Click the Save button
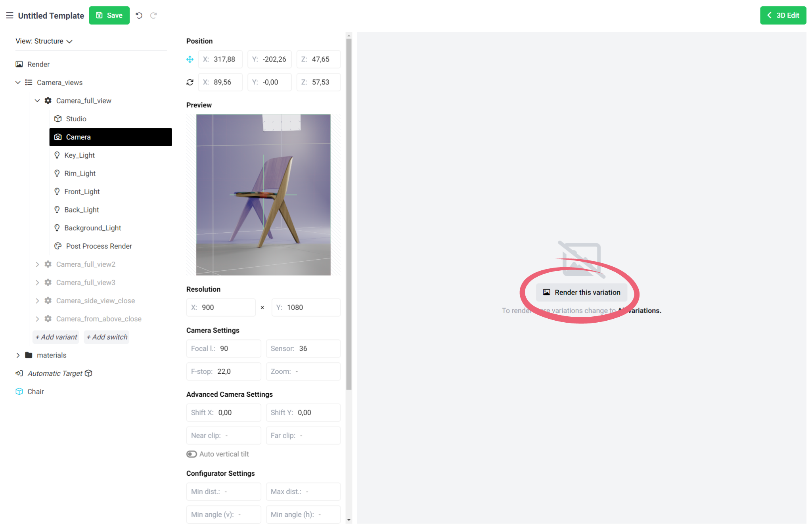The image size is (812, 528). (109, 15)
